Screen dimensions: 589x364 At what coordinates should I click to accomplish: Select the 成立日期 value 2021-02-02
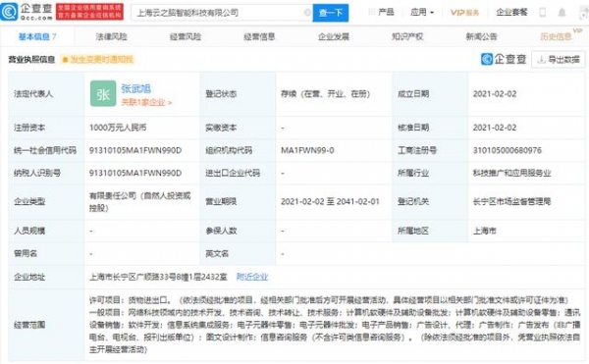pyautogui.click(x=495, y=94)
